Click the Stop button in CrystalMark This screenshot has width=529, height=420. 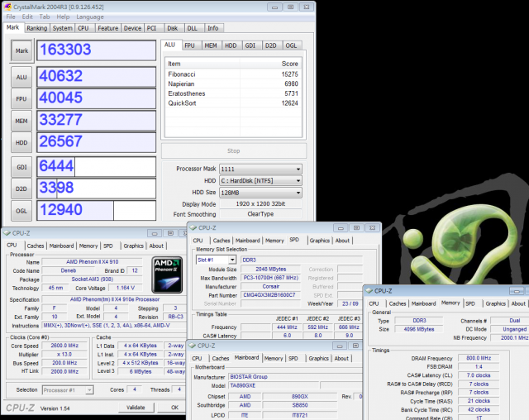pyautogui.click(x=234, y=150)
